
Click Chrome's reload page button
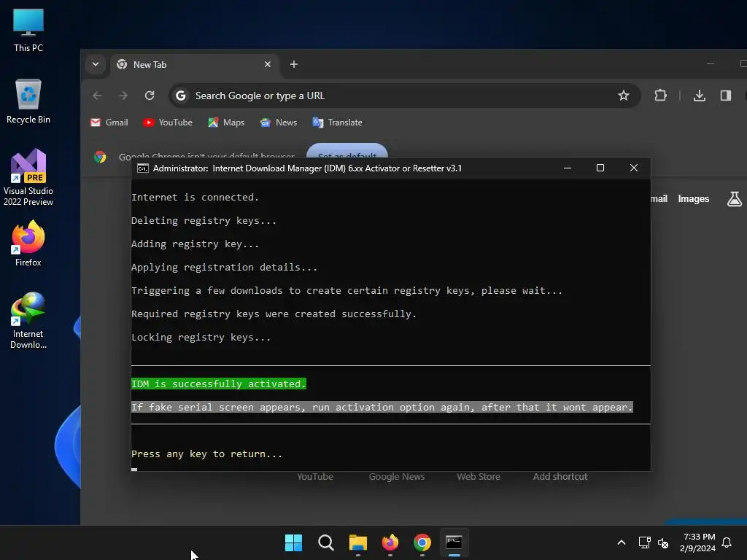150,96
